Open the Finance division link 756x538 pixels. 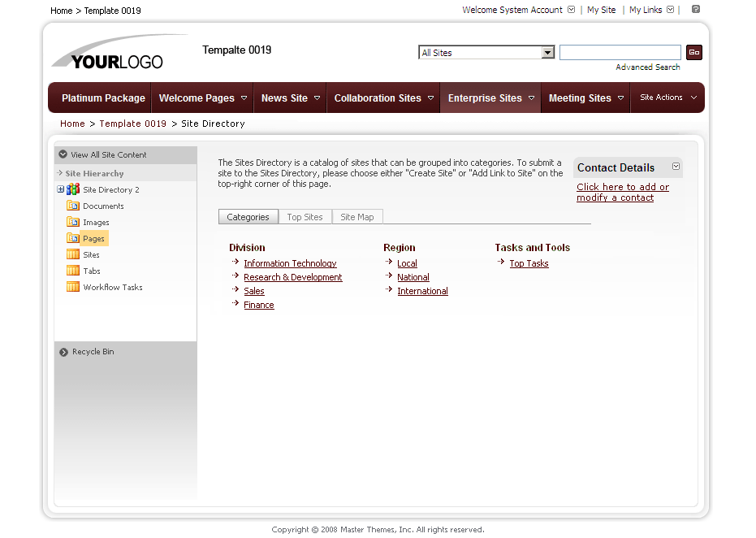pyautogui.click(x=258, y=304)
